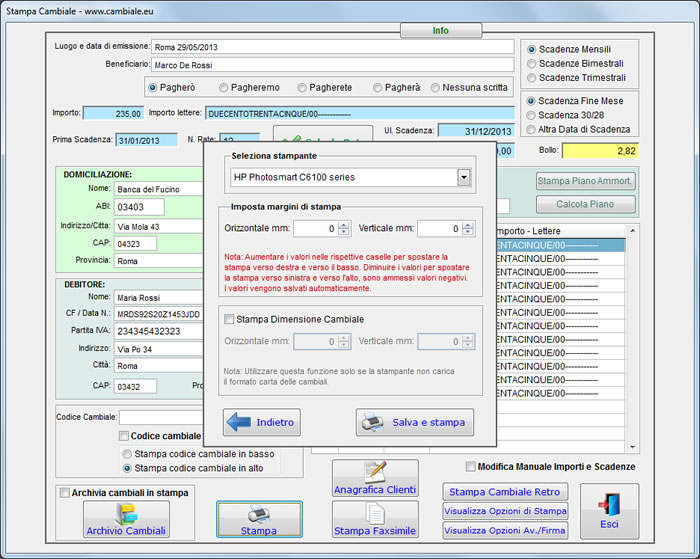Select the Pagherò radio option
The height and width of the screenshot is (559, 700).
point(153,88)
